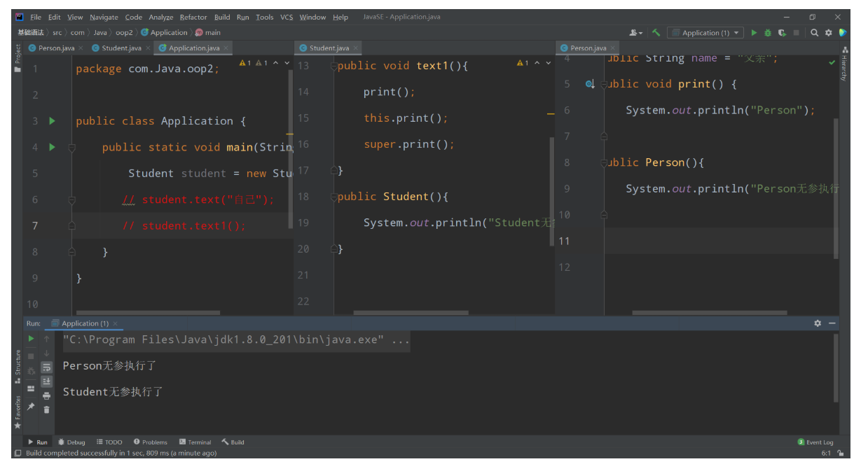Collapse the Student constructor fold on line 18

[x=334, y=197]
